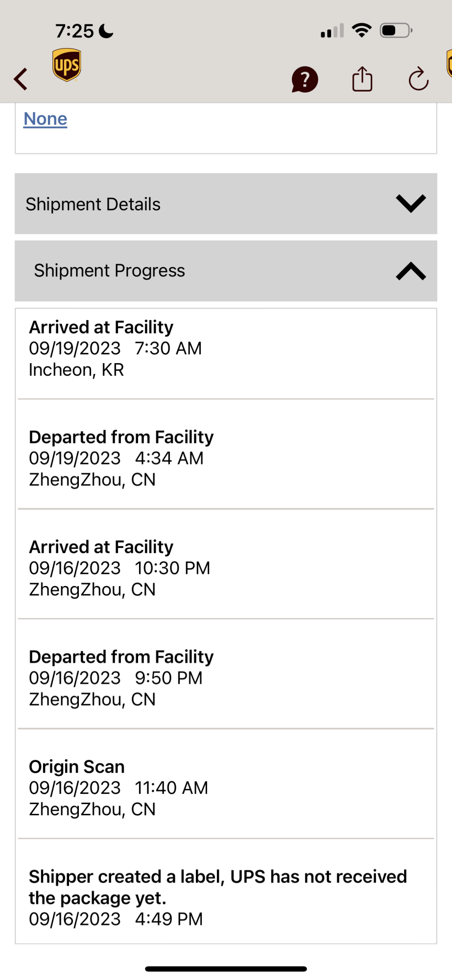This screenshot has width=452, height=980.
Task: Tap the back arrow icon
Action: [21, 79]
